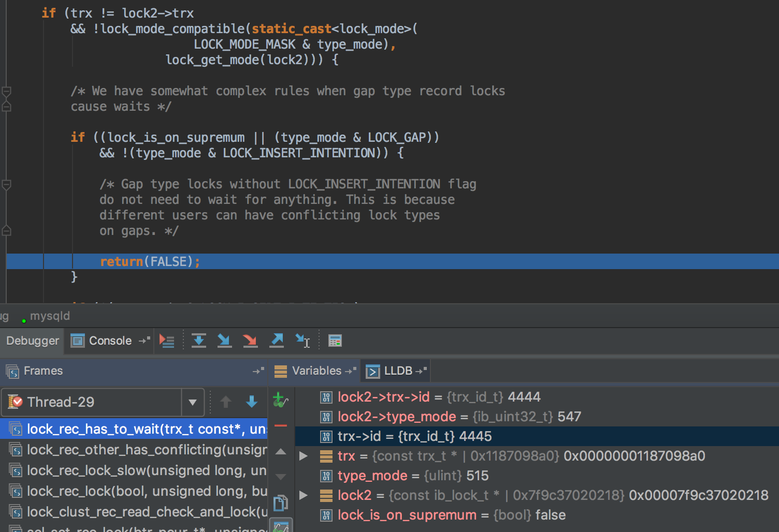
Task: Add a new watch with green plus icon
Action: click(x=280, y=400)
